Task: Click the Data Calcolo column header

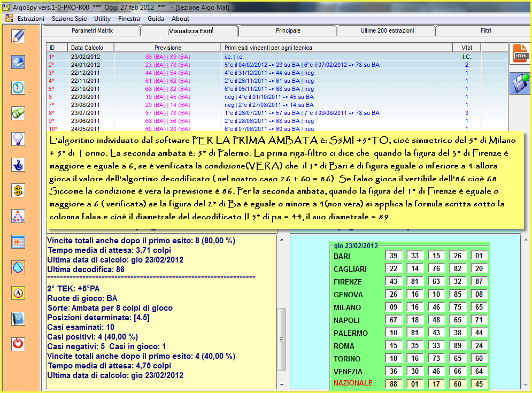Action: pos(90,48)
